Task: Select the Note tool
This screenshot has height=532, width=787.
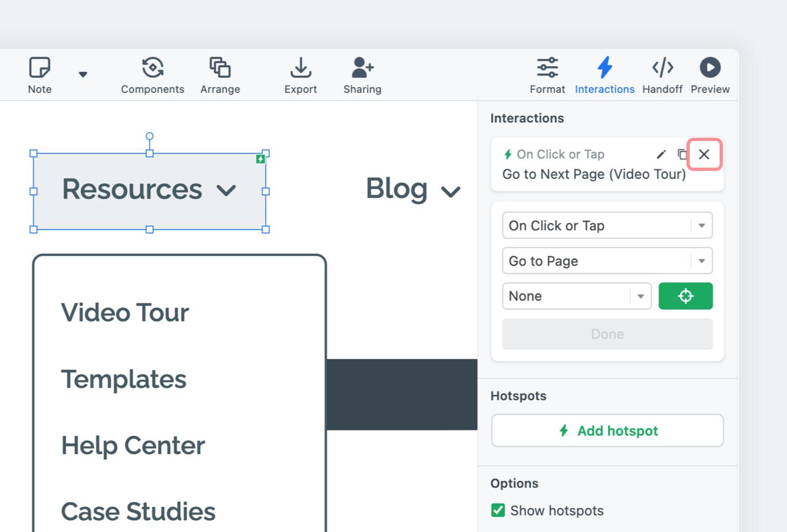Action: (x=40, y=75)
